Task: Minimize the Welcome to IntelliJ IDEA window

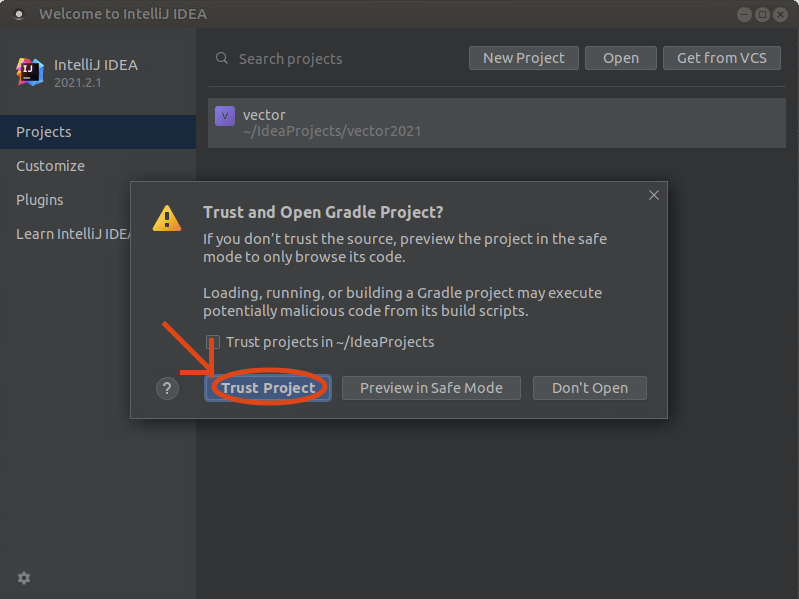Action: pyautogui.click(x=744, y=14)
